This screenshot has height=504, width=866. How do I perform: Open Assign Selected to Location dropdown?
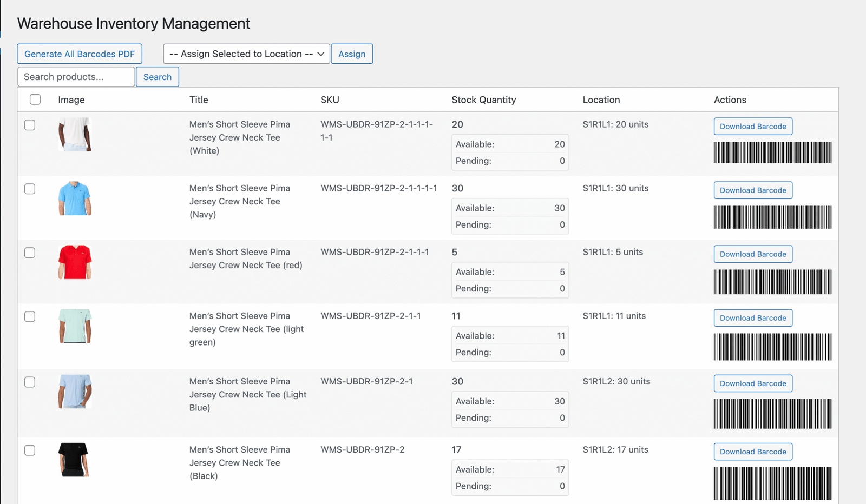pyautogui.click(x=246, y=54)
